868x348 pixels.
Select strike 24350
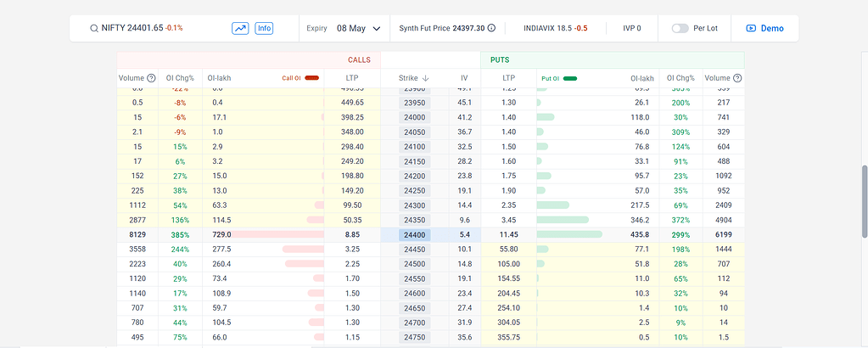click(415, 220)
